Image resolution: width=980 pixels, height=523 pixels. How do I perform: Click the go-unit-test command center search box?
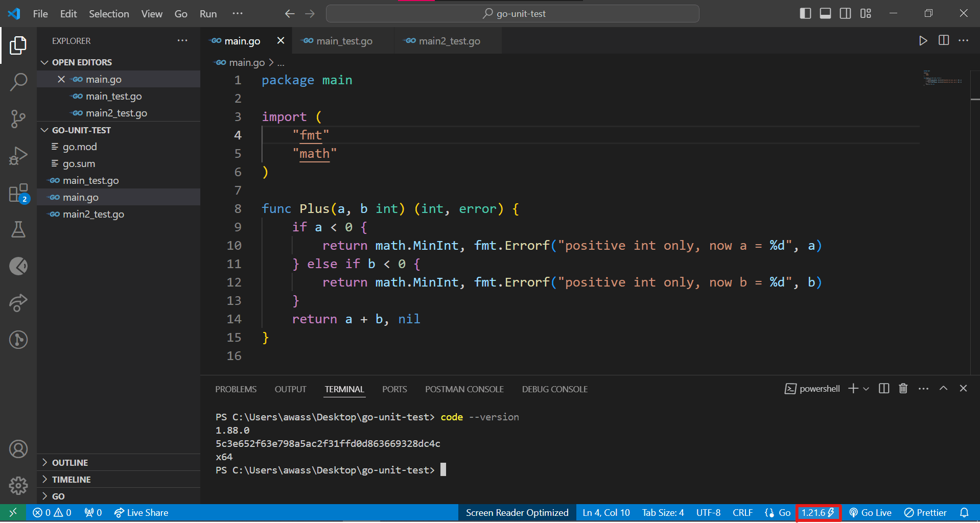512,14
